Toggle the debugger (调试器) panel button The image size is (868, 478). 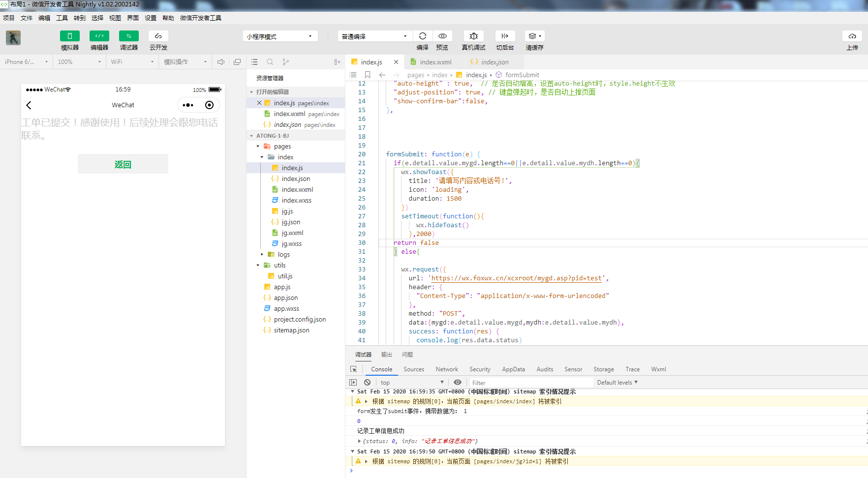[x=129, y=36]
